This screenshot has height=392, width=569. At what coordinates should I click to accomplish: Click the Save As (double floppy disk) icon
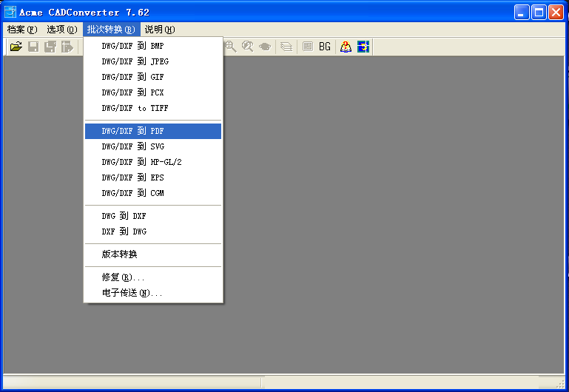[x=50, y=47]
